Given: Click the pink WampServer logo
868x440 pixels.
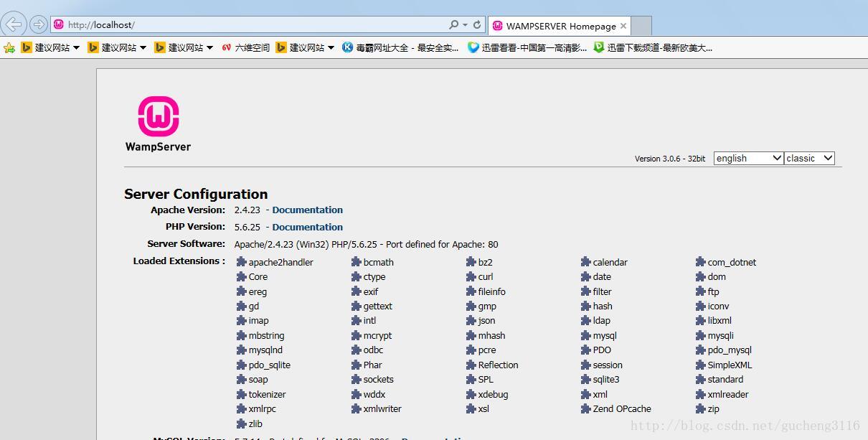Looking at the screenshot, I should click(x=159, y=117).
